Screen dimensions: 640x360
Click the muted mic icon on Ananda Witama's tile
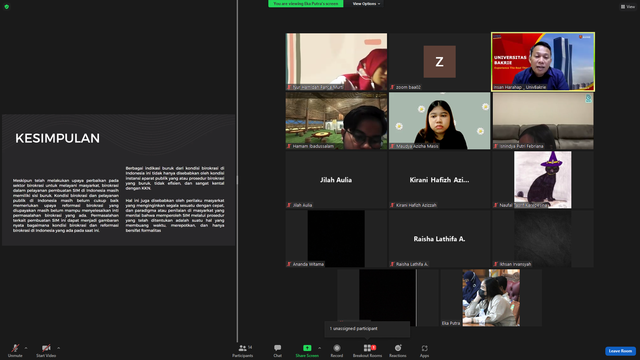[289, 264]
